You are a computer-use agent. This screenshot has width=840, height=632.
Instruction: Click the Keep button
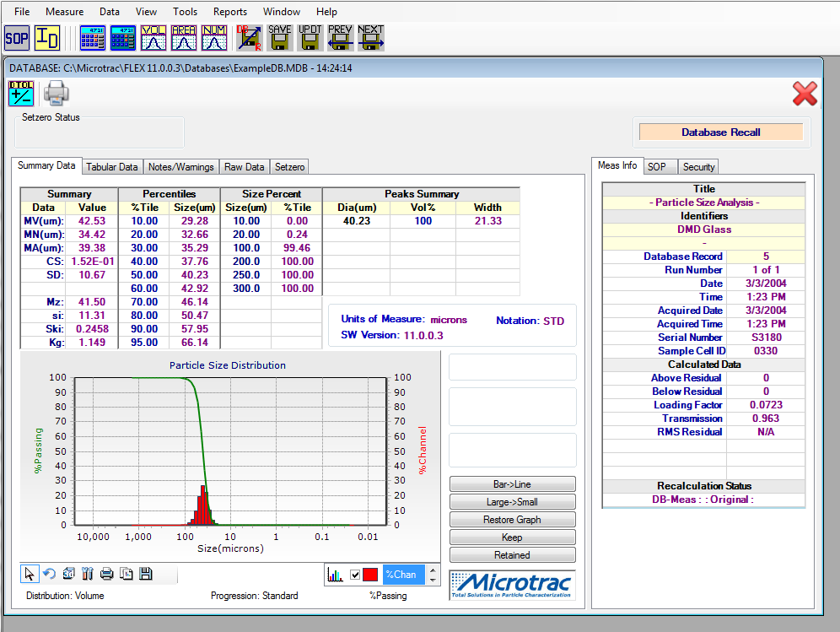coord(512,537)
